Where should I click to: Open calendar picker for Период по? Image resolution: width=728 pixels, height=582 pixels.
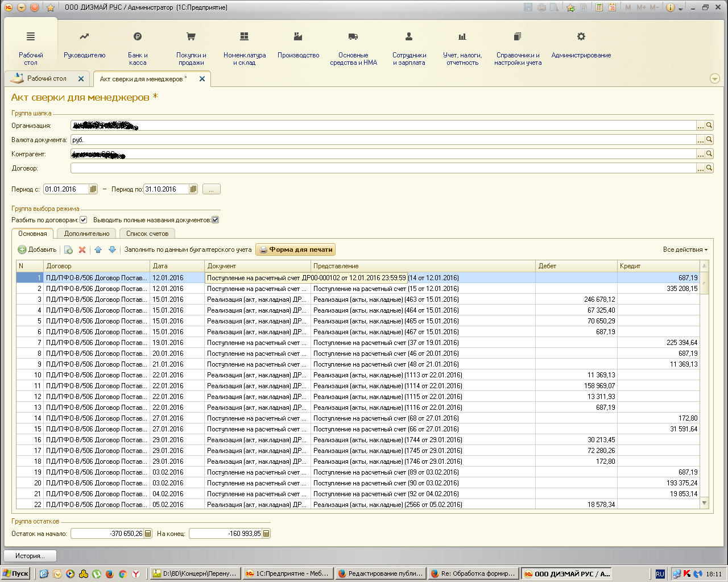tap(193, 189)
